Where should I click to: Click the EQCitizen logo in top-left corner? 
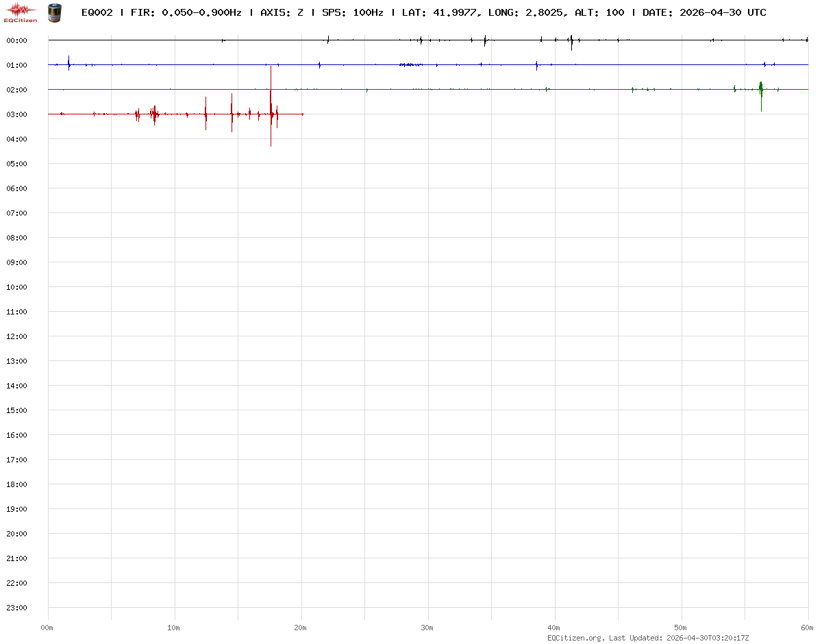[x=21, y=12]
